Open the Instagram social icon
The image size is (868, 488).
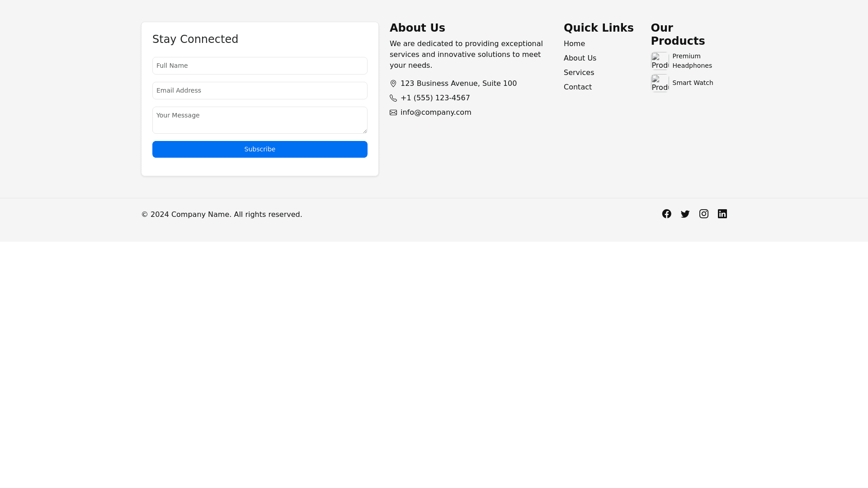(703, 214)
